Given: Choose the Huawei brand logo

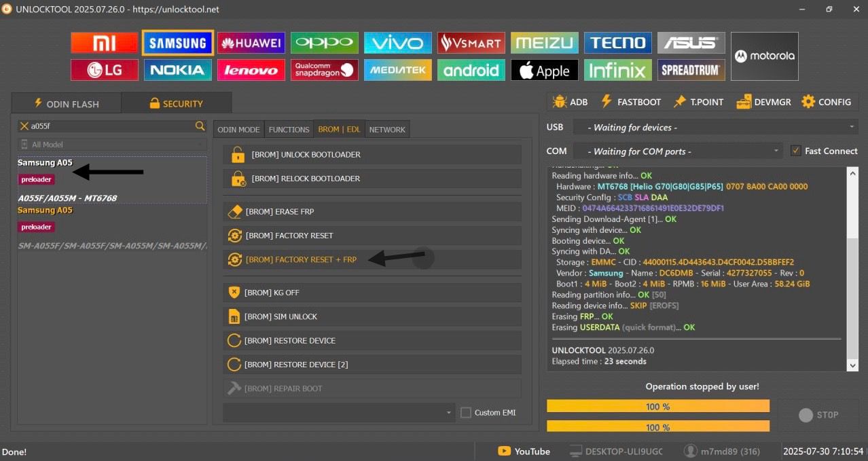Looking at the screenshot, I should coord(251,43).
